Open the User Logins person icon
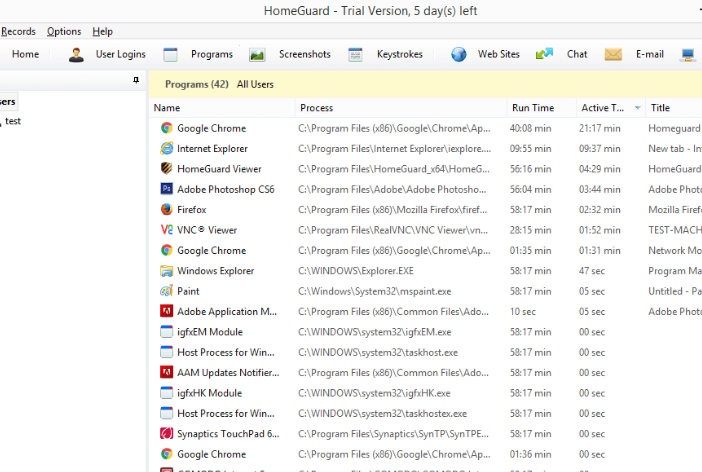 [x=76, y=55]
